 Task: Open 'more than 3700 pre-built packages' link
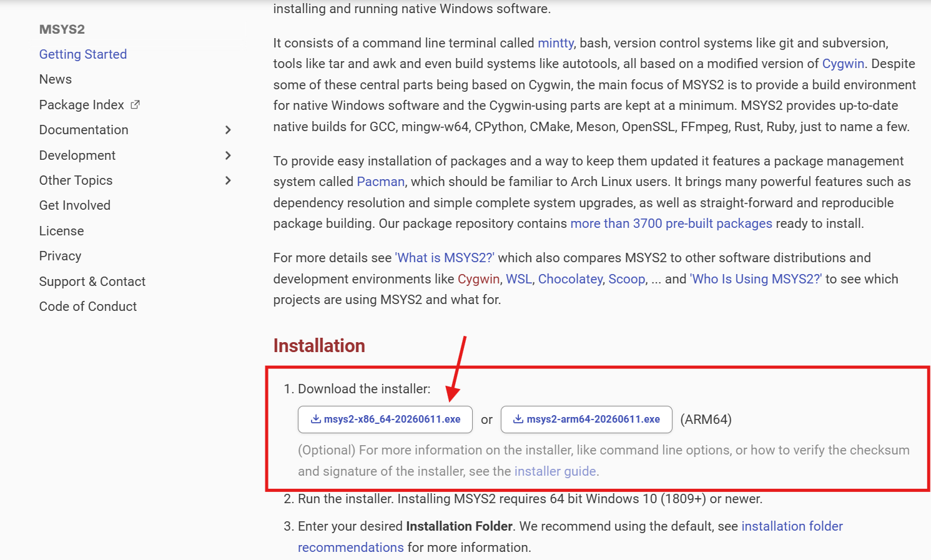[x=671, y=224]
